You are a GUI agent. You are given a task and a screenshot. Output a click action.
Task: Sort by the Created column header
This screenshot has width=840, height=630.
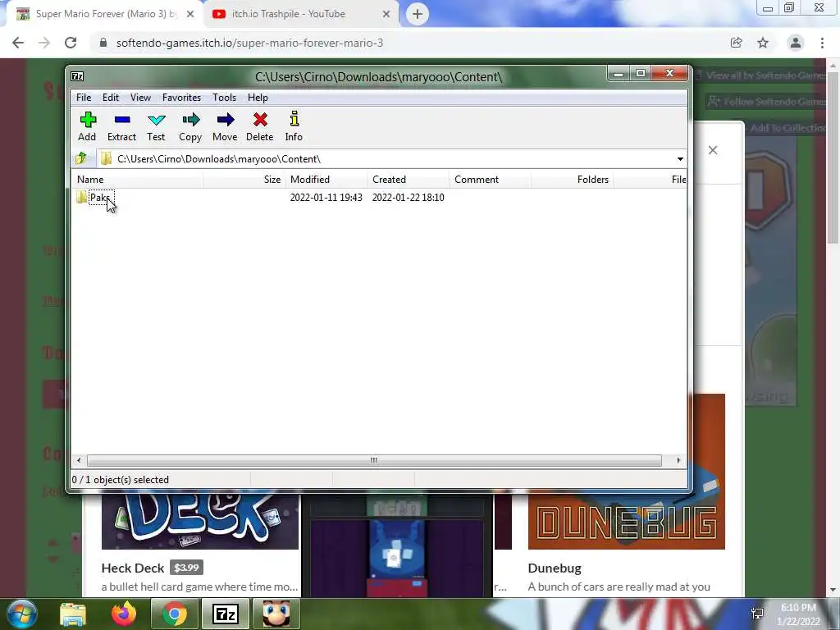point(409,180)
